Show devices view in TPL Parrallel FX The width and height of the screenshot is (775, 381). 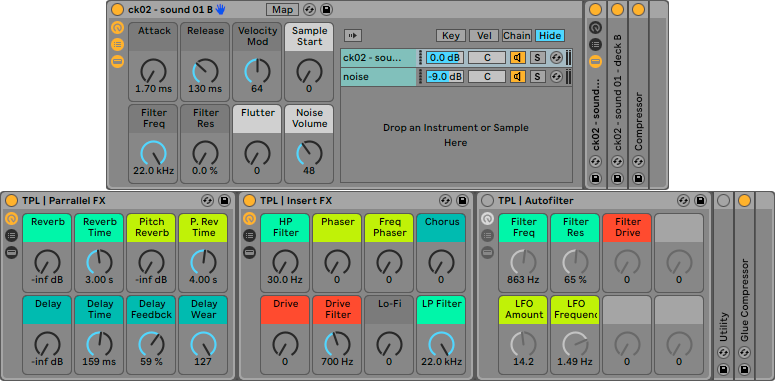coord(11,253)
